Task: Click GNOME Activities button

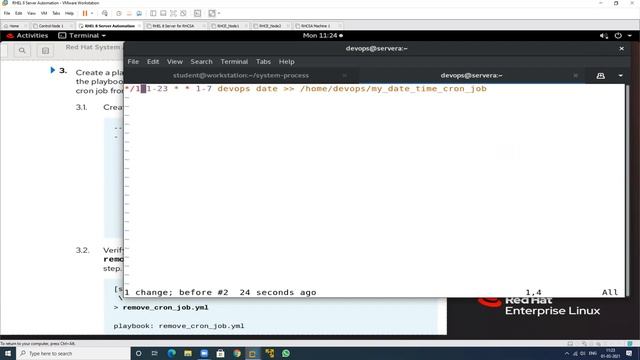Action: coord(27,36)
